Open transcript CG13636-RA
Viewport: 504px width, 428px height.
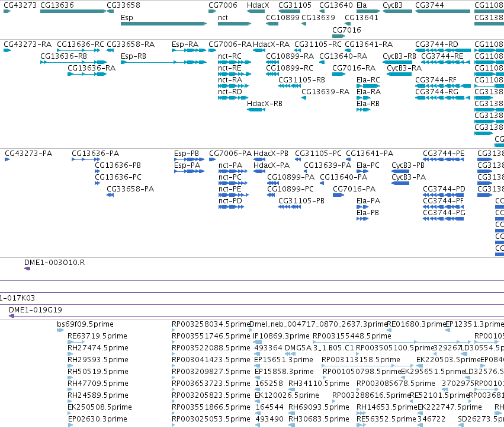(87, 74)
